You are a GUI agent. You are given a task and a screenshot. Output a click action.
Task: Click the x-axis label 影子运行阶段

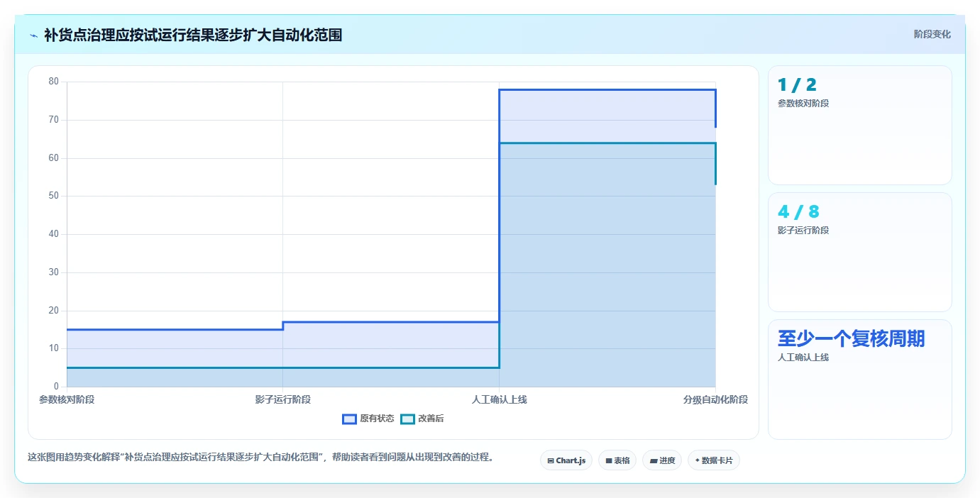(x=283, y=399)
